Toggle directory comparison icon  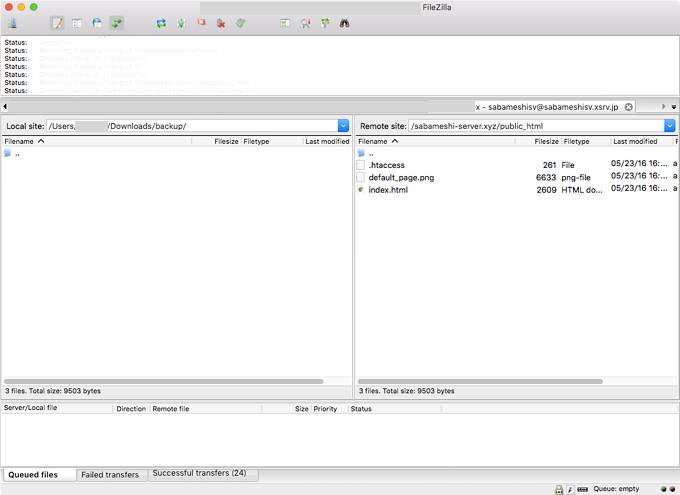(305, 23)
